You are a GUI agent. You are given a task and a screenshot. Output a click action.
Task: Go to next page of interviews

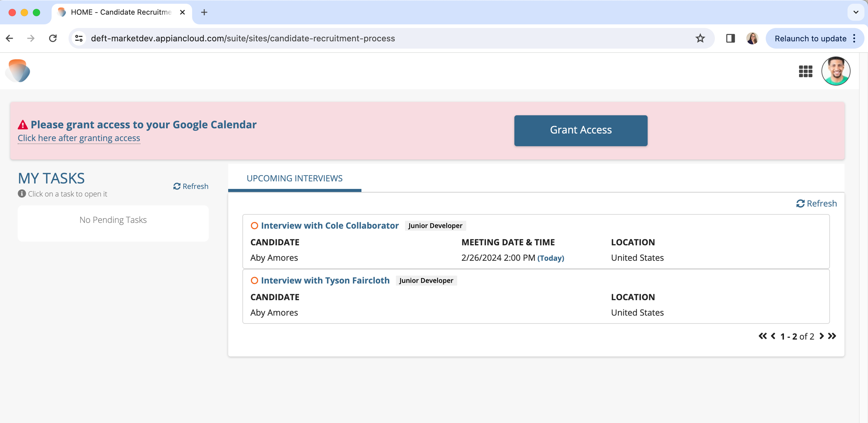point(821,336)
